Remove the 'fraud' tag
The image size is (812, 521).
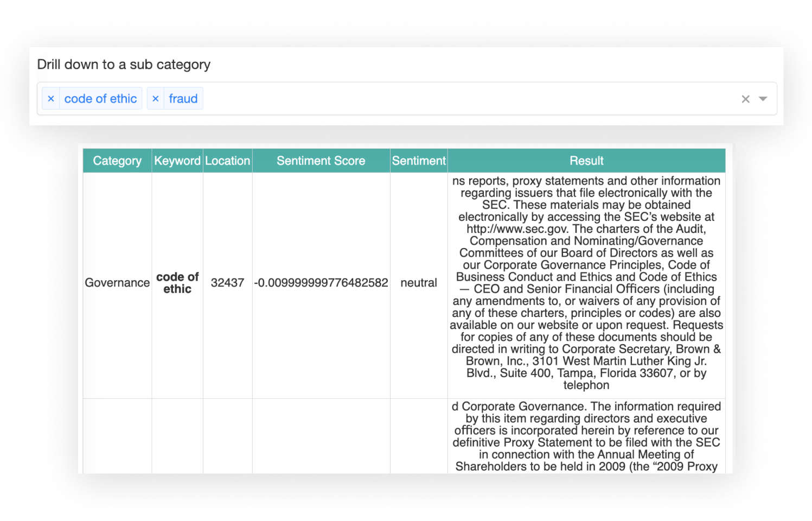pyautogui.click(x=156, y=99)
